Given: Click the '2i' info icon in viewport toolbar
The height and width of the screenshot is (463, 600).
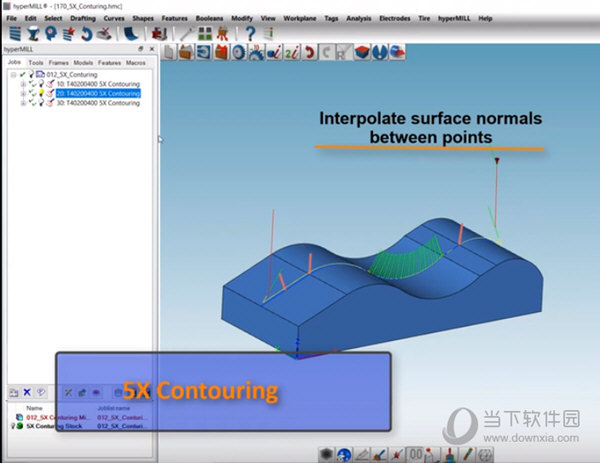Looking at the screenshot, I should 292,52.
